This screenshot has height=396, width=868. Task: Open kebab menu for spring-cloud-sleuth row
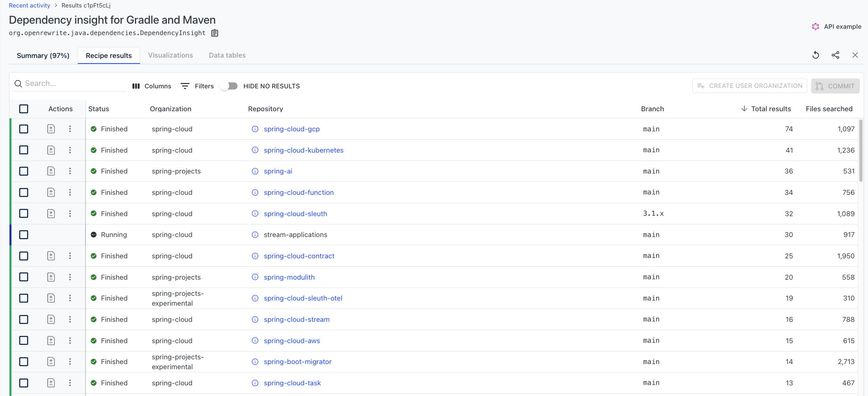70,214
